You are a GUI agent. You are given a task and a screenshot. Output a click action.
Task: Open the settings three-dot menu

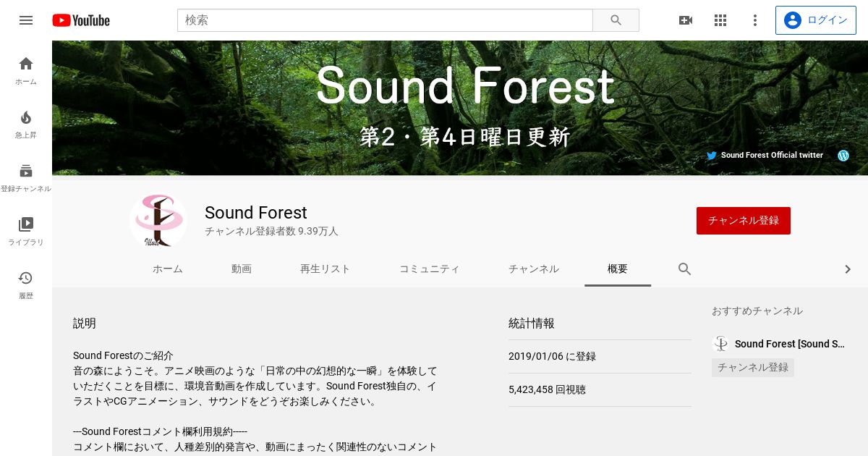click(755, 20)
